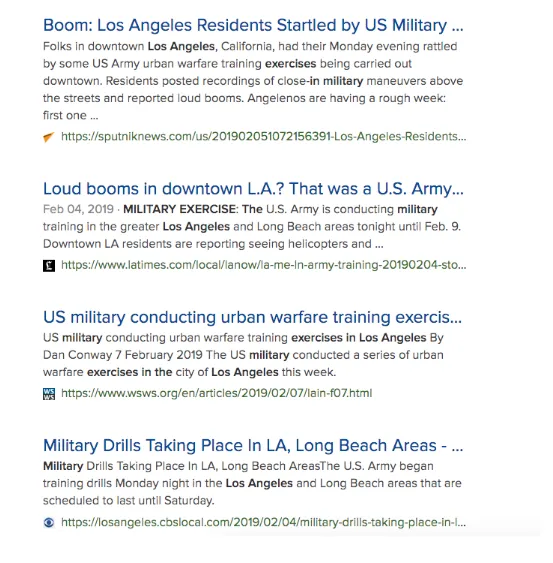The width and height of the screenshot is (553, 563).
Task: Click the CBS eye favicon
Action: coord(49,522)
